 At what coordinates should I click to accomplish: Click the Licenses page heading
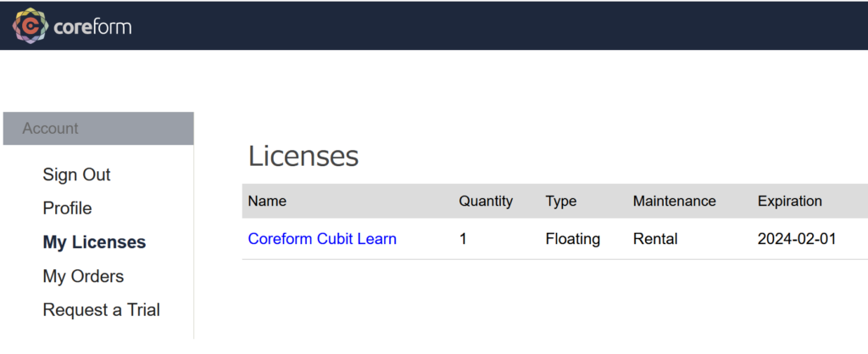pos(303,156)
